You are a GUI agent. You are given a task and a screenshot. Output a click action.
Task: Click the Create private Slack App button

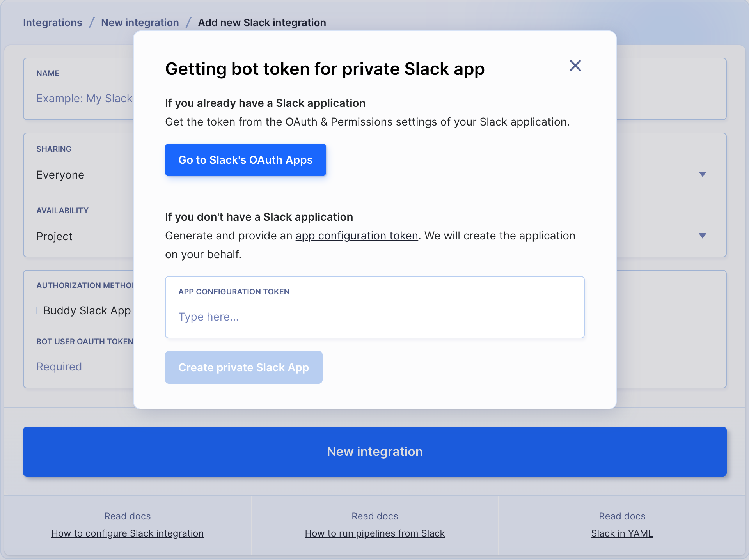pyautogui.click(x=243, y=367)
